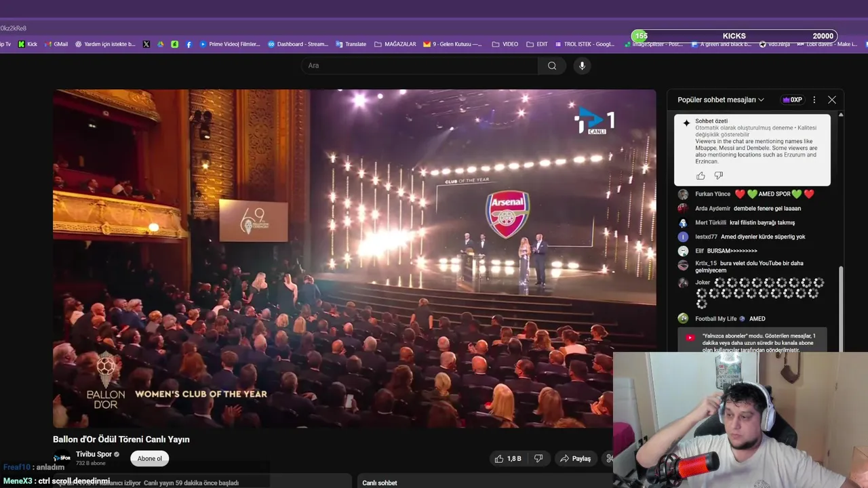Click Furkan Yünce's chat avatar
This screenshot has width=868, height=488.
(683, 195)
